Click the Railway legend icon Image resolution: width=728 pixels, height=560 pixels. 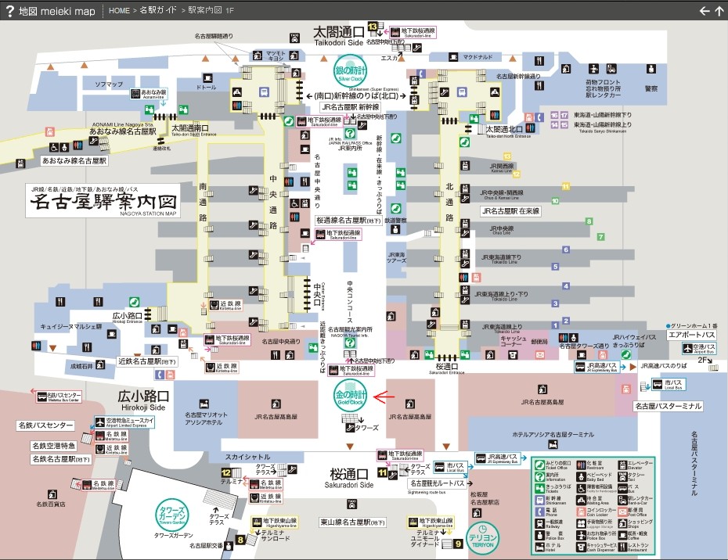point(539,523)
